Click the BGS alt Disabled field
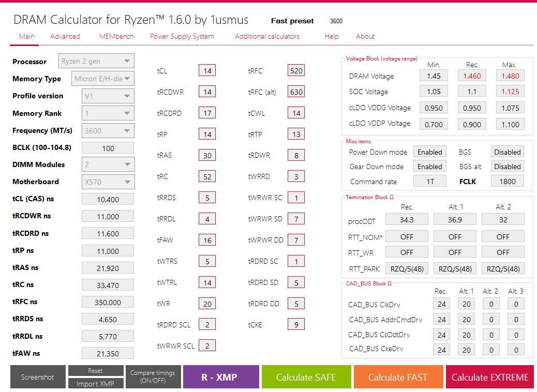 [x=507, y=167]
